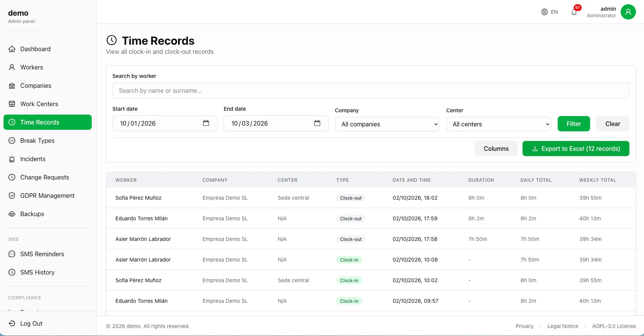Open the AGPL-3.0 License link
Viewport: 644px width, 336px height.
(x=614, y=326)
